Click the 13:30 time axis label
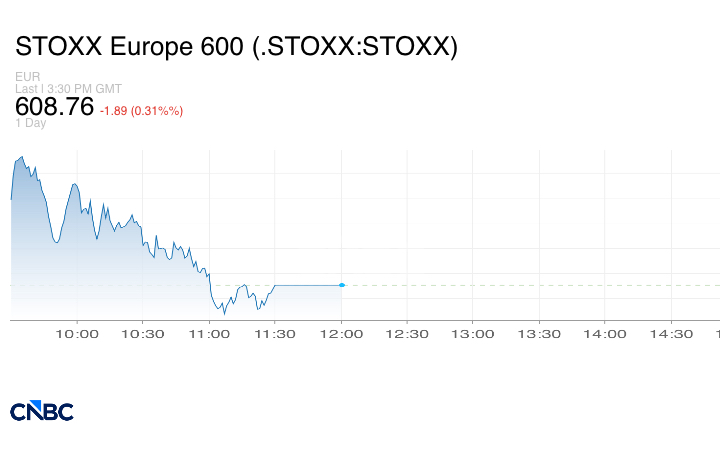This screenshot has width=720, height=450. [x=539, y=334]
